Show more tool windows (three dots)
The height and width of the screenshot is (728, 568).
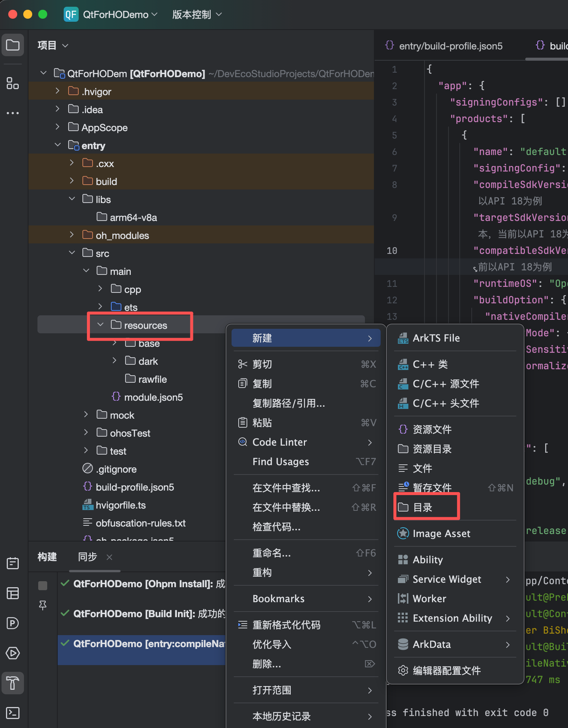click(x=13, y=113)
